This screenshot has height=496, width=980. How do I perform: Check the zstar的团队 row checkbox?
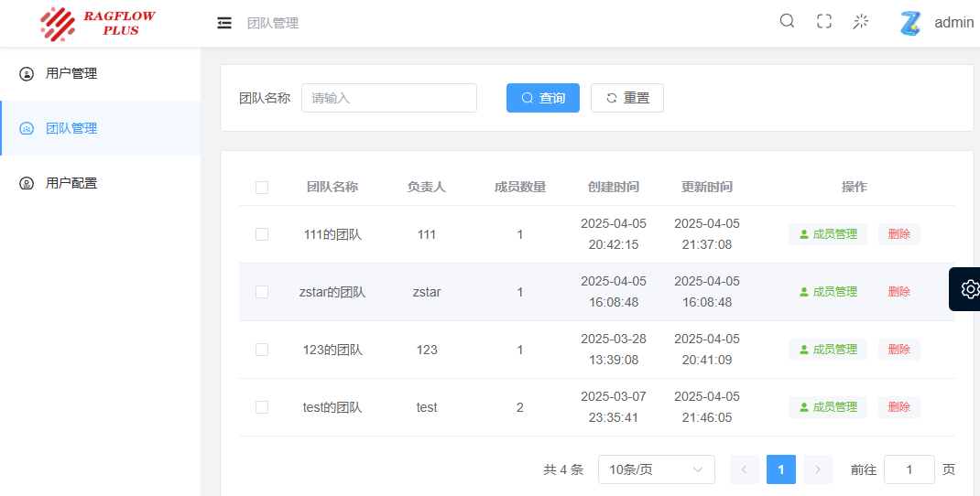pos(262,292)
